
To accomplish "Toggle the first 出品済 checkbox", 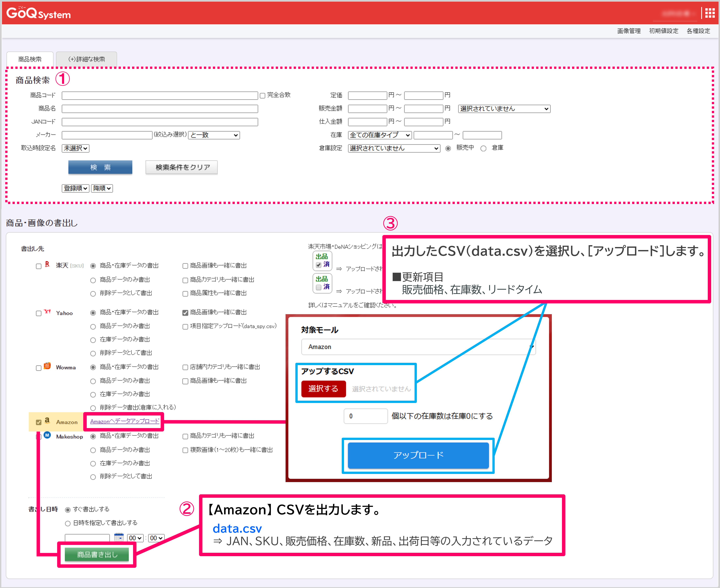I will 319,265.
